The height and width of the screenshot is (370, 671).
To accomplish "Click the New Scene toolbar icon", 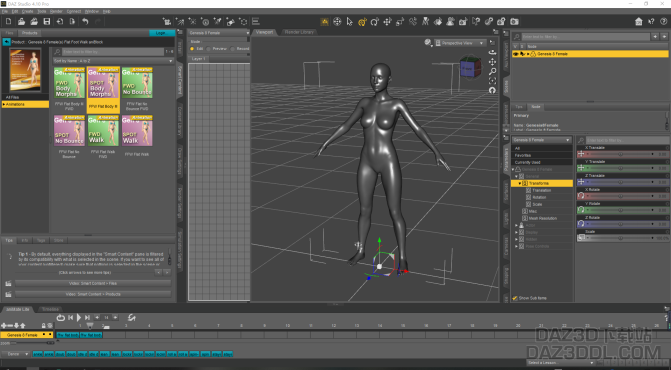I will click(x=9, y=21).
